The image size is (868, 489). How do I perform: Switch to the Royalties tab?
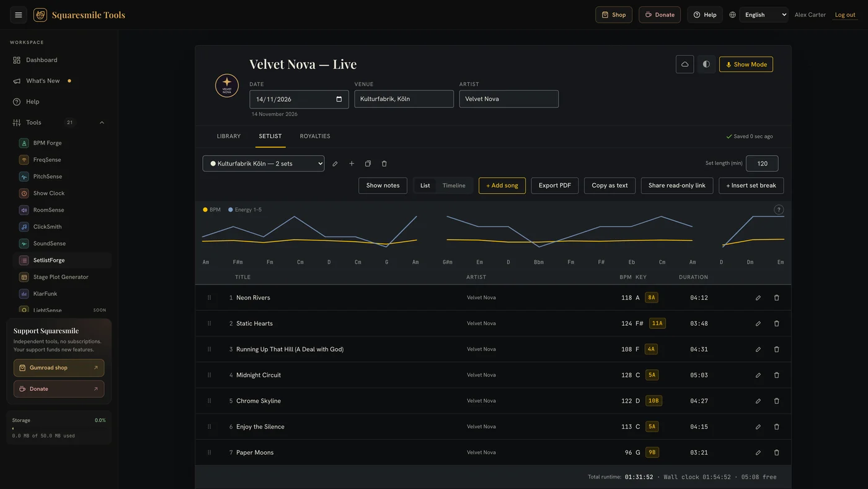(x=315, y=137)
